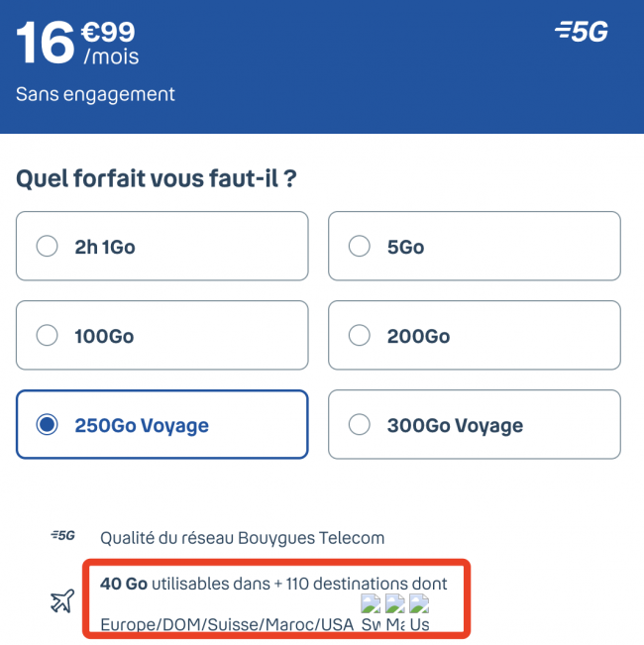
Task: Click the '200Go' plan label text
Action: point(418,336)
